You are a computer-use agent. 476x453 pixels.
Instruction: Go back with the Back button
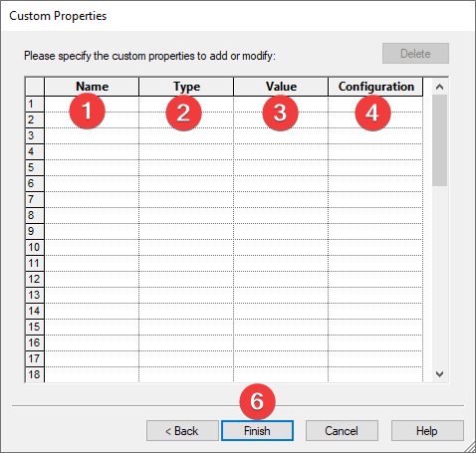[x=182, y=431]
